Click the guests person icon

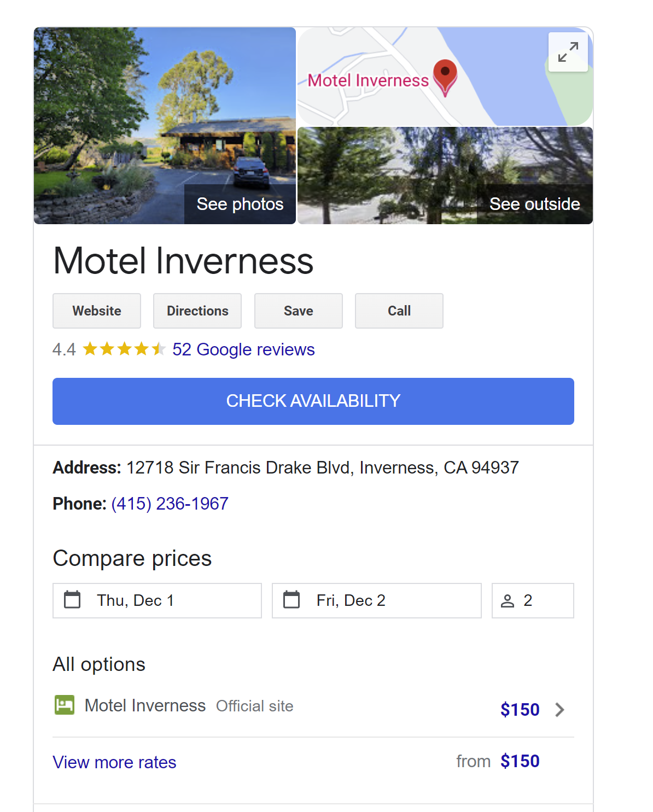tap(508, 601)
